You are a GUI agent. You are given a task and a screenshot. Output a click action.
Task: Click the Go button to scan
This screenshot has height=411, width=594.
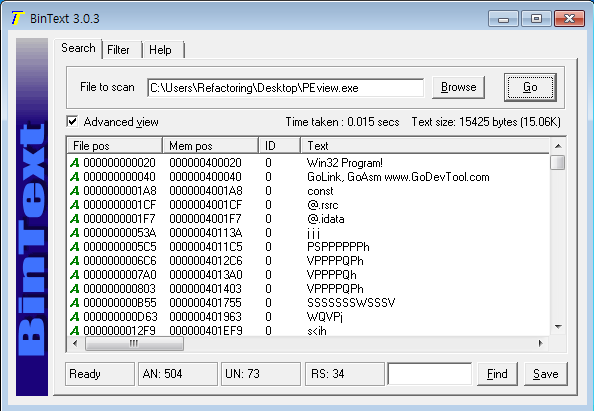(530, 88)
